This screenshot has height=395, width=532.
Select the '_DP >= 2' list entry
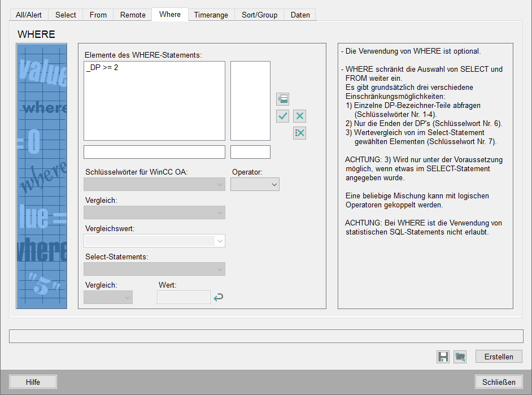[x=102, y=68]
